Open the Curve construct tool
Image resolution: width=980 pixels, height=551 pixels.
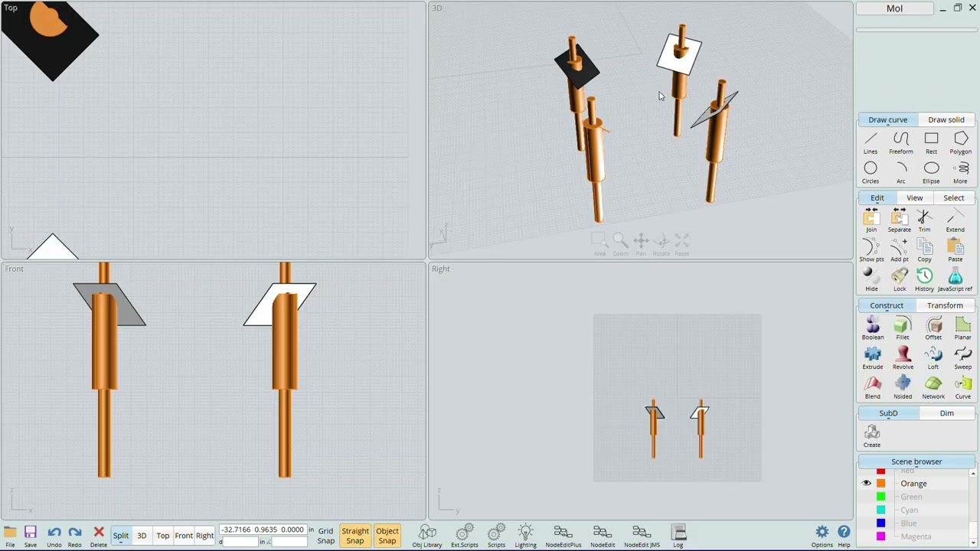point(963,389)
